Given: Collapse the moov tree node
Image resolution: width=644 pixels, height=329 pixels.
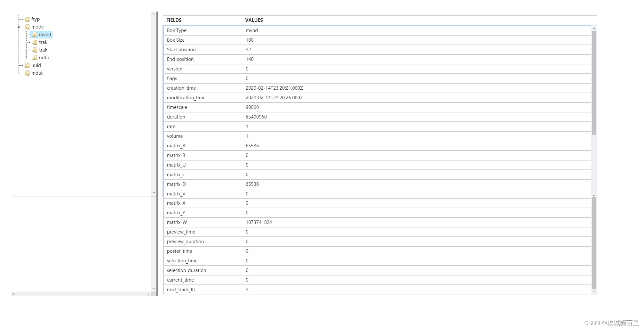Looking at the screenshot, I should click(x=19, y=27).
